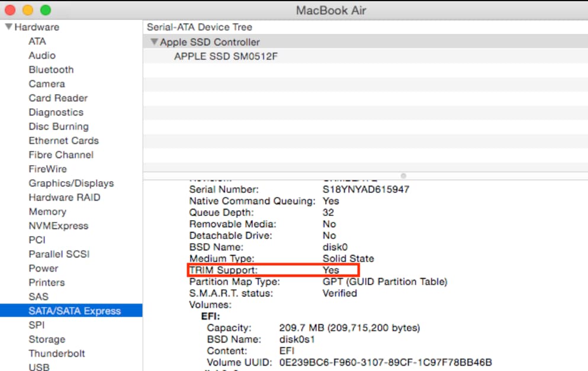Open the PCI category
Screen dimensions: 588x371
(x=37, y=240)
